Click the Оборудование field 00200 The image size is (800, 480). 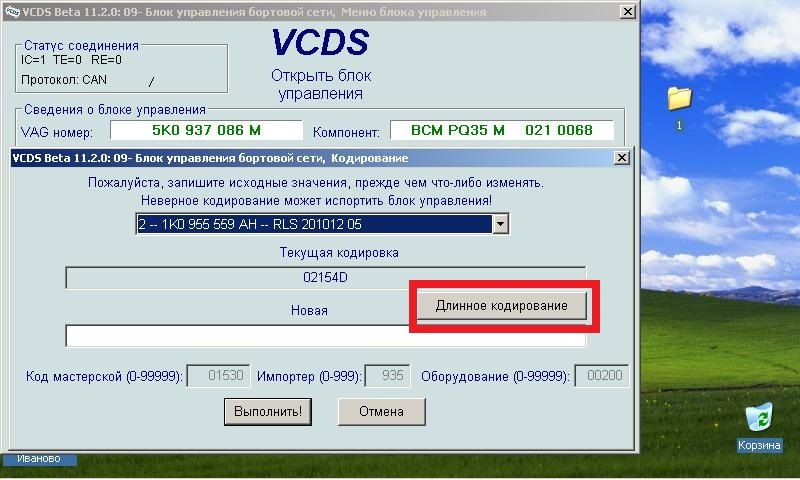click(x=602, y=376)
